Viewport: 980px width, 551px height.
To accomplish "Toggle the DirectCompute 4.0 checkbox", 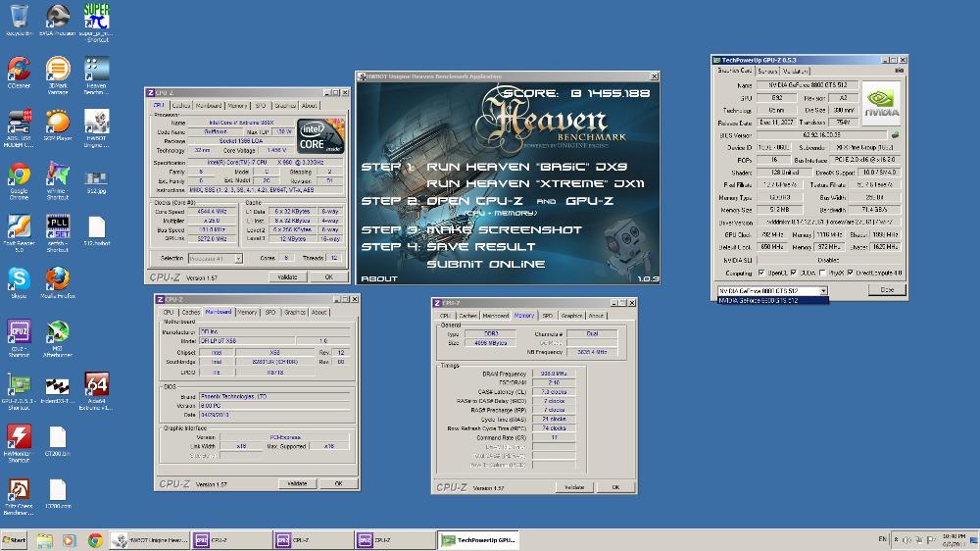I will tap(850, 273).
